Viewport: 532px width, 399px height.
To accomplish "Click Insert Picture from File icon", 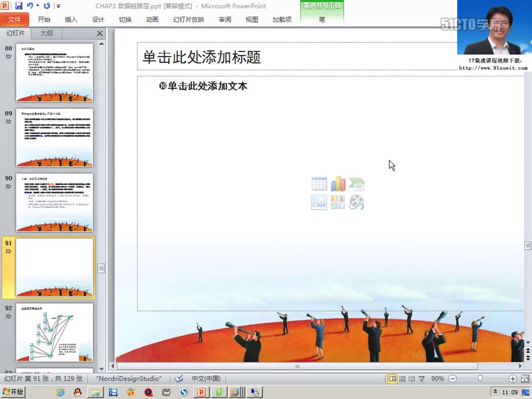I will tap(319, 202).
